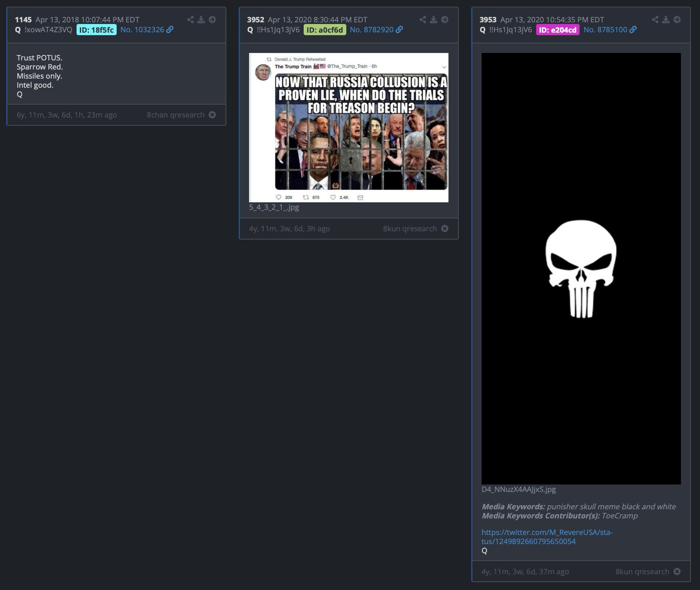The width and height of the screenshot is (700, 590).
Task: Click the 'Missiles only.' line
Action: point(39,76)
